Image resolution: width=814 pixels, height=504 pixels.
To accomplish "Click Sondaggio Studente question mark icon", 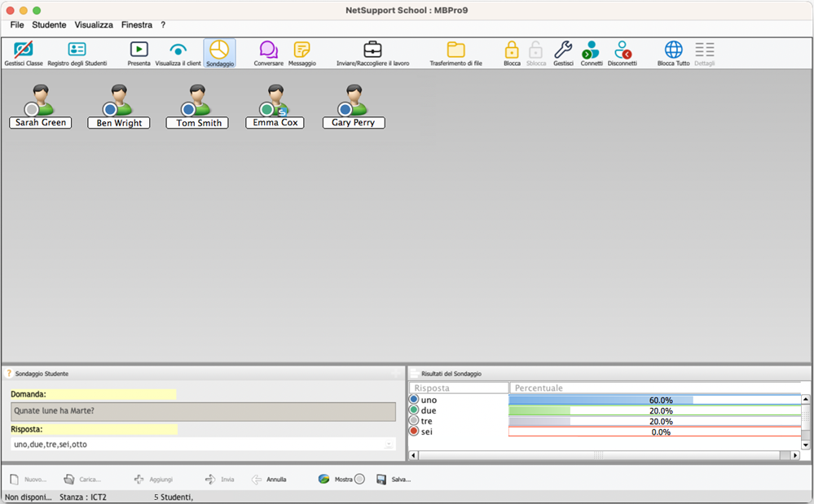I will pyautogui.click(x=9, y=374).
